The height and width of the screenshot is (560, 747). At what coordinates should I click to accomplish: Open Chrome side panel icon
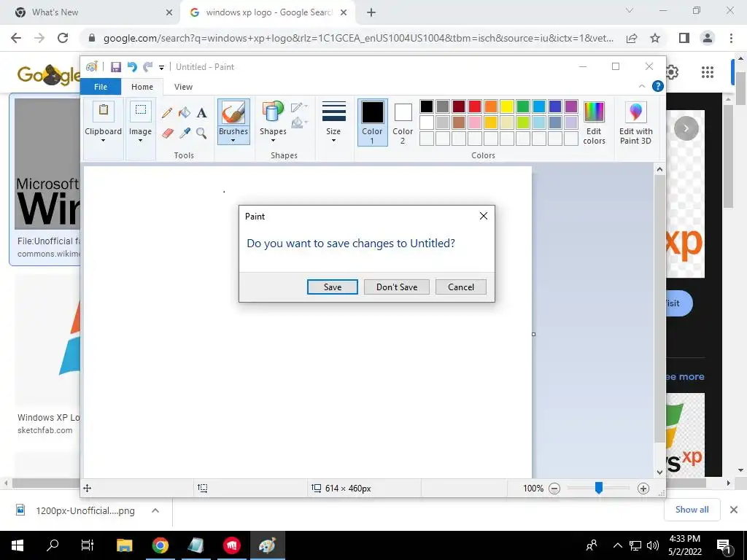coord(684,38)
